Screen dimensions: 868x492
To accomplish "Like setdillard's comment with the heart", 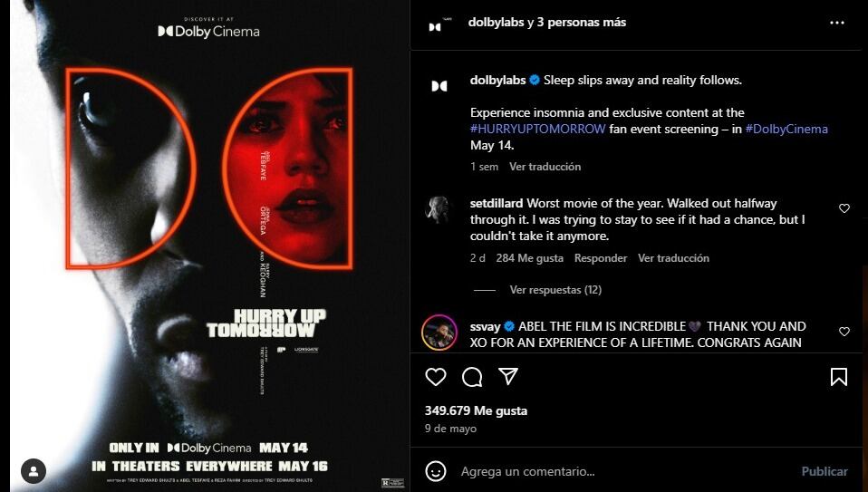I will click(x=844, y=208).
